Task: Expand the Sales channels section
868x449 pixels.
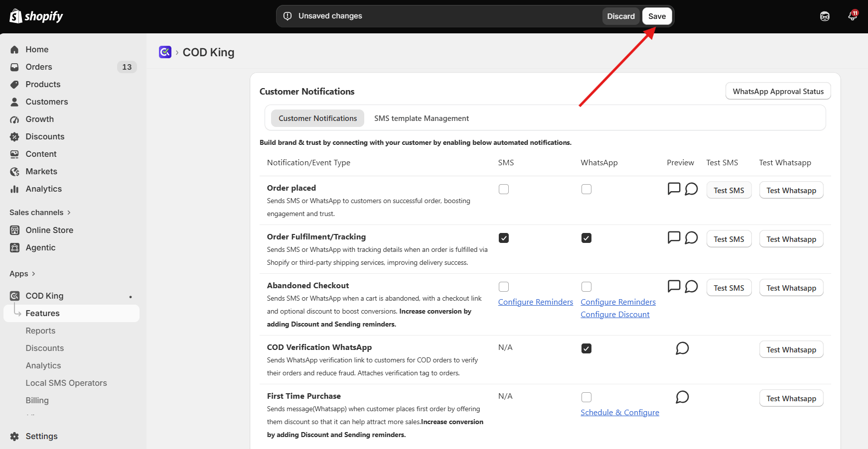Action: (x=40, y=213)
